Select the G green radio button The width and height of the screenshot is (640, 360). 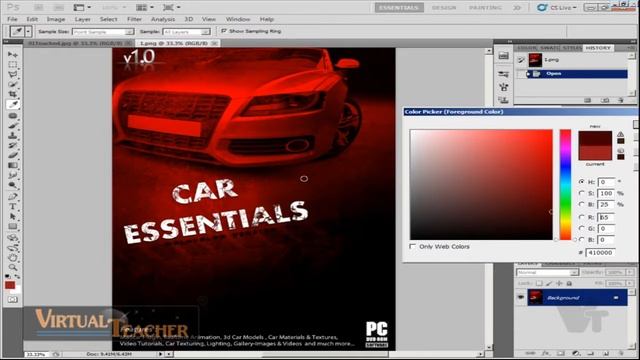582,229
